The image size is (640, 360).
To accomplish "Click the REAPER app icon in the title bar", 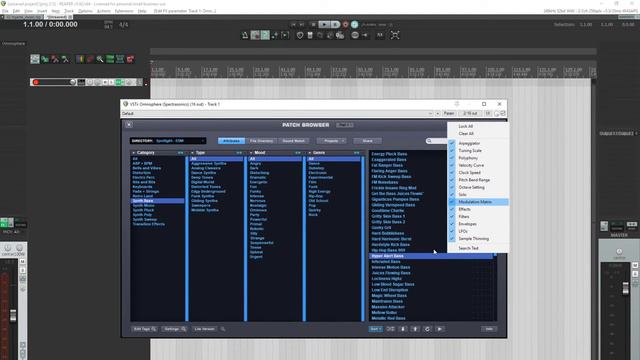I will 4,4.
